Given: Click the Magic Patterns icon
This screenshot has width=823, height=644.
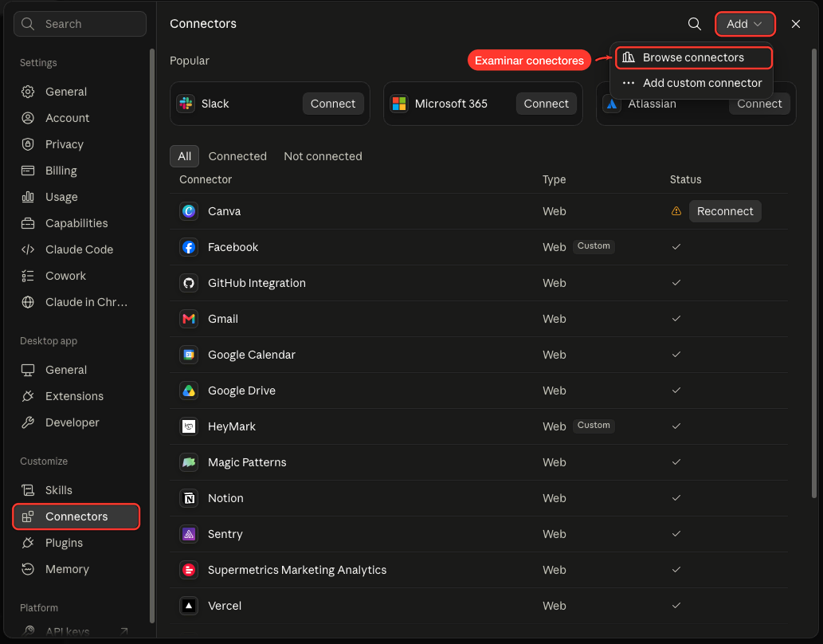Looking at the screenshot, I should click(189, 462).
